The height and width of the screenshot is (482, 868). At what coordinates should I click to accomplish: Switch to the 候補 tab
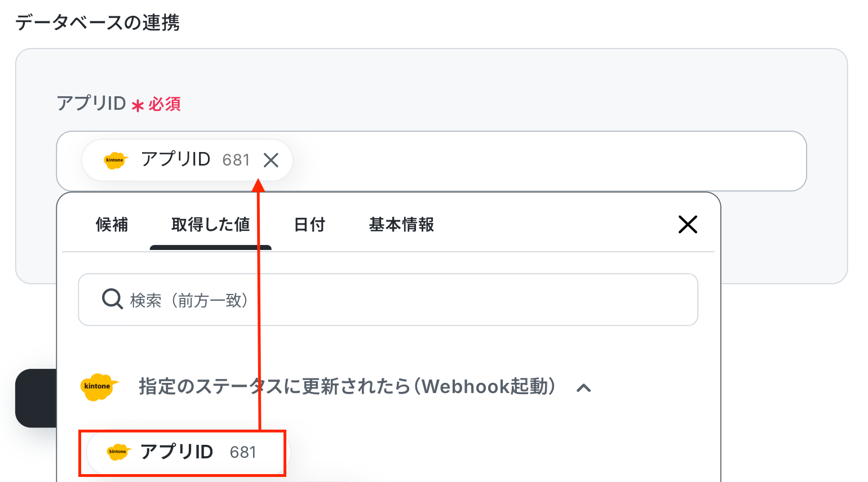pyautogui.click(x=112, y=225)
